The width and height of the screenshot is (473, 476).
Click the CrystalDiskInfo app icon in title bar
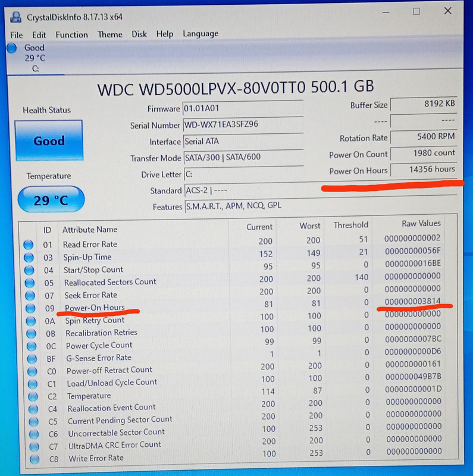click(15, 17)
